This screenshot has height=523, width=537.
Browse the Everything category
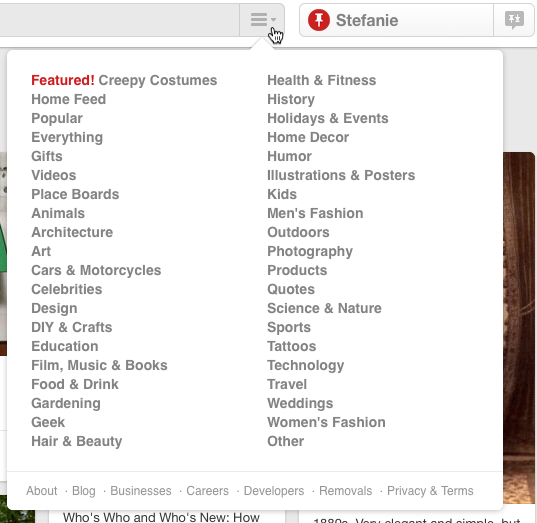click(x=67, y=137)
